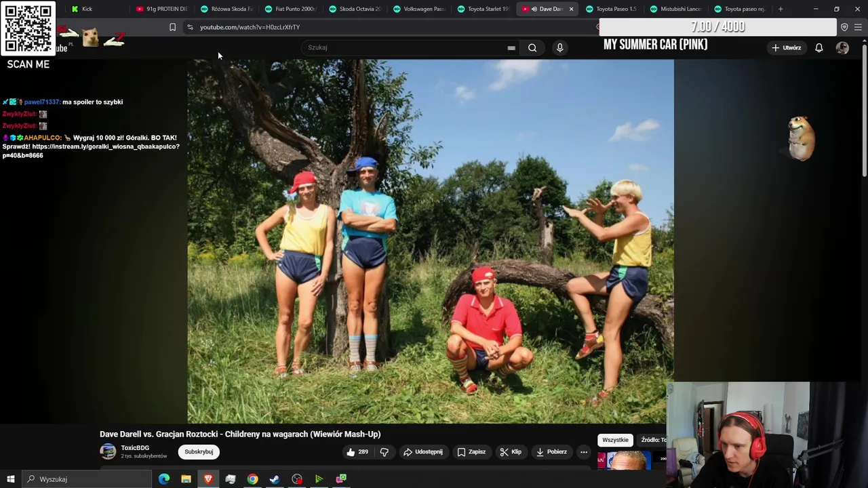Click the video title Dave Darell vs. Gracjan Roztocki
The width and height of the screenshot is (868, 488).
[x=240, y=434]
